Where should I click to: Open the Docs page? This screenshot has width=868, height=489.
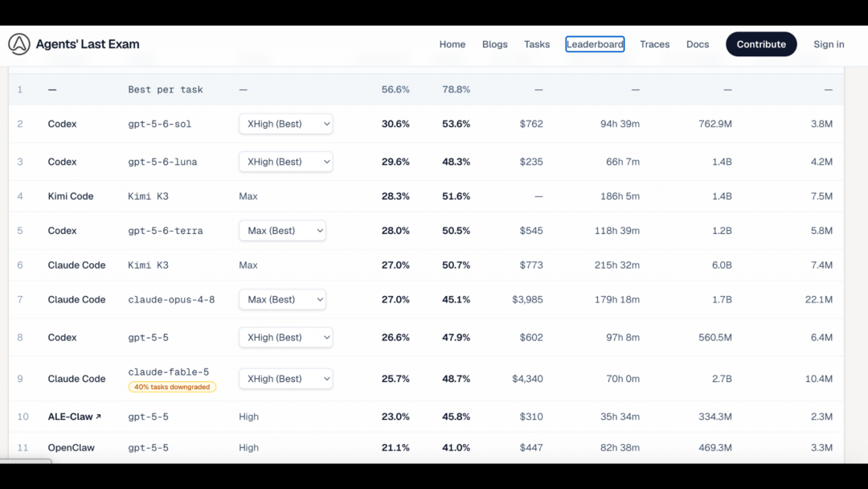click(698, 44)
